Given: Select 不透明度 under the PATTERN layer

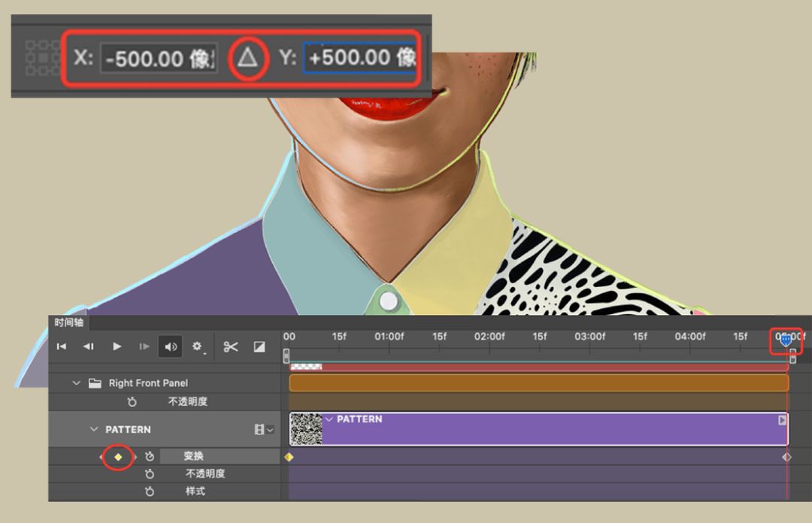Looking at the screenshot, I should 205,473.
